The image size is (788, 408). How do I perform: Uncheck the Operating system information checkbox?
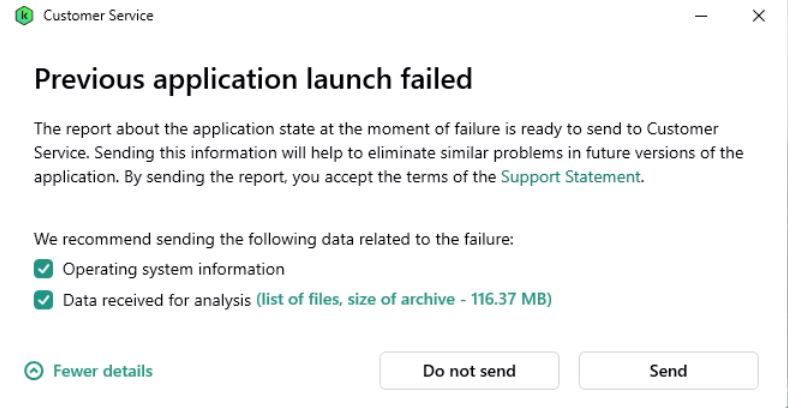pos(43,269)
